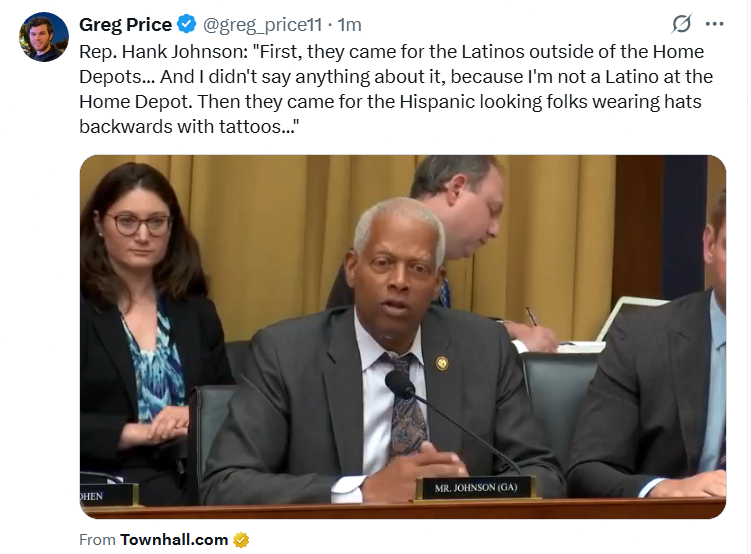Viewport: 751px width, 554px height.
Task: Click the blue verified badge beside Greg Price
Action: click(187, 24)
